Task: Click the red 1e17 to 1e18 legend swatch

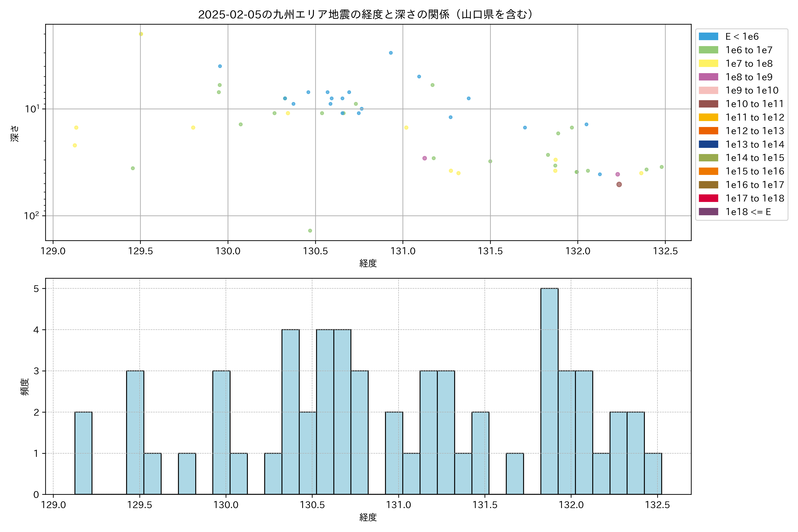Action: pos(708,198)
